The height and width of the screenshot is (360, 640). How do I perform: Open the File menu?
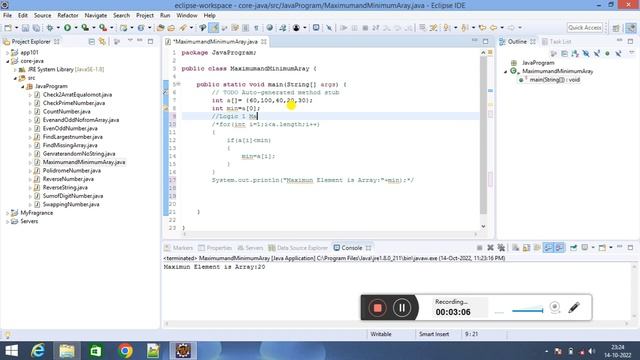[x=7, y=16]
